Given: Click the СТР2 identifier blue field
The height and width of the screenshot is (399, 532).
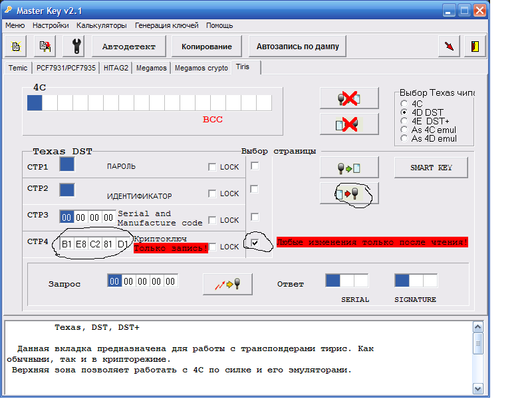Looking at the screenshot, I should 67,190.
